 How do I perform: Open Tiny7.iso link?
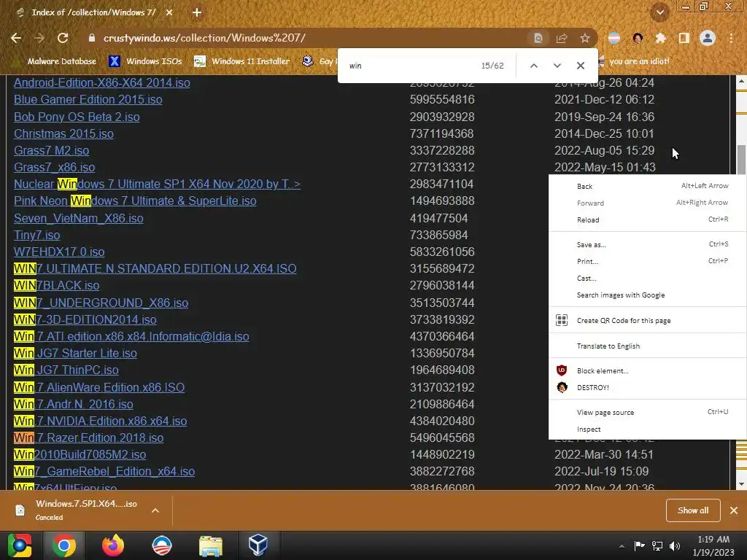[36, 235]
